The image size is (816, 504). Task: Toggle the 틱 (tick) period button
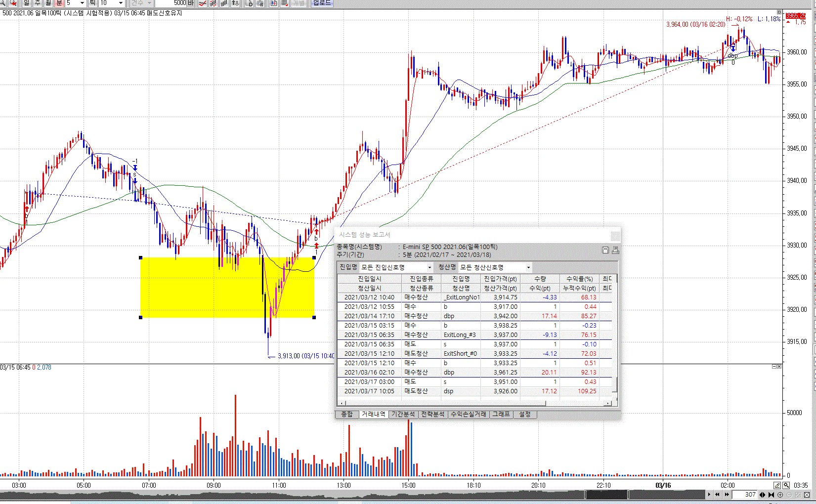(x=92, y=3)
